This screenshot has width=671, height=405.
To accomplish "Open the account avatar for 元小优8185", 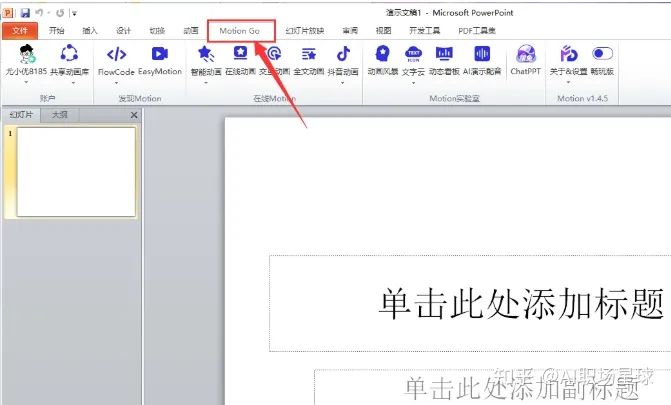I will point(27,54).
